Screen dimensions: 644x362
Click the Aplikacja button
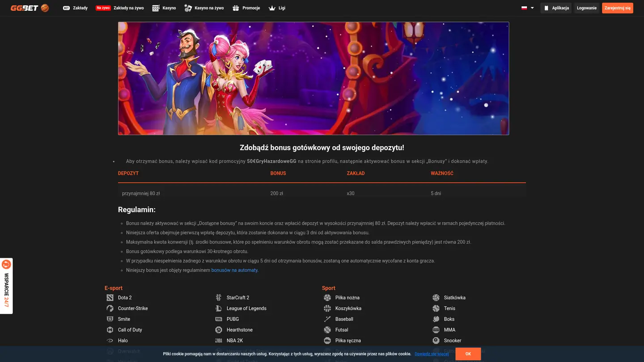[x=556, y=8]
